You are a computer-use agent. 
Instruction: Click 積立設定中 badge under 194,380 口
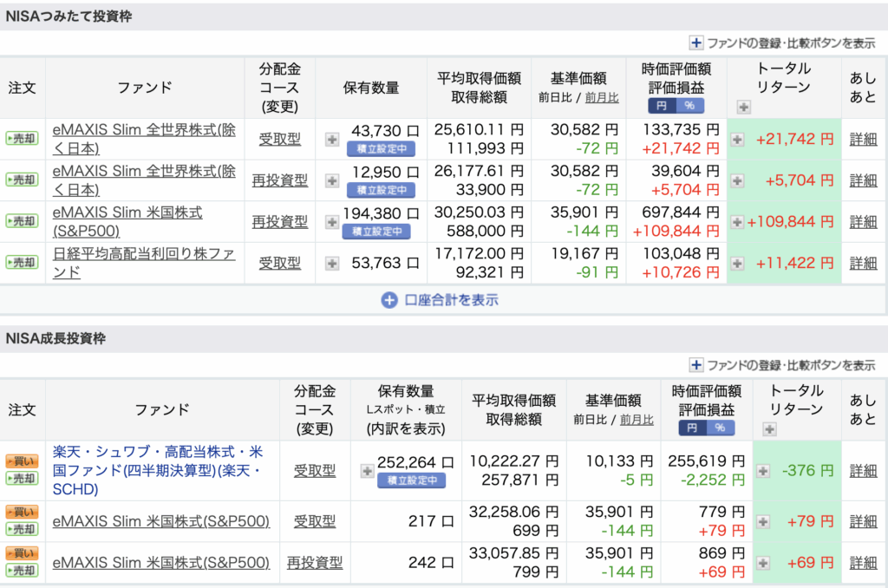[x=376, y=231]
